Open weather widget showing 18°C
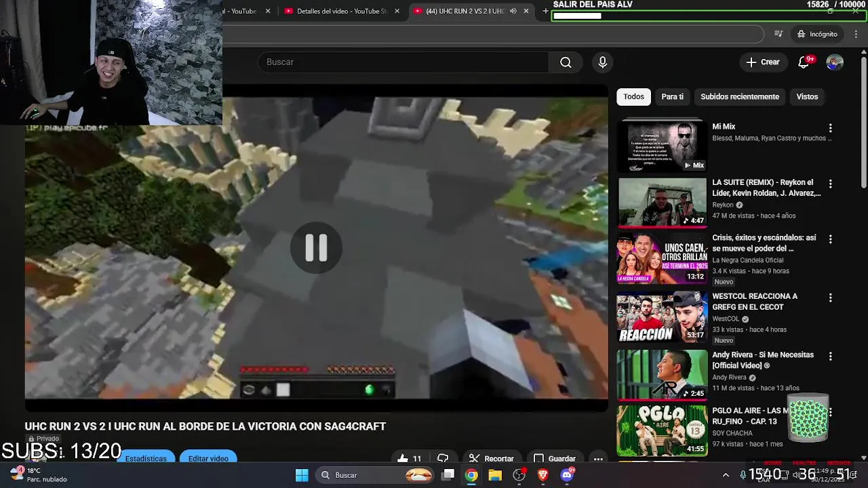This screenshot has height=488, width=868. (39, 475)
